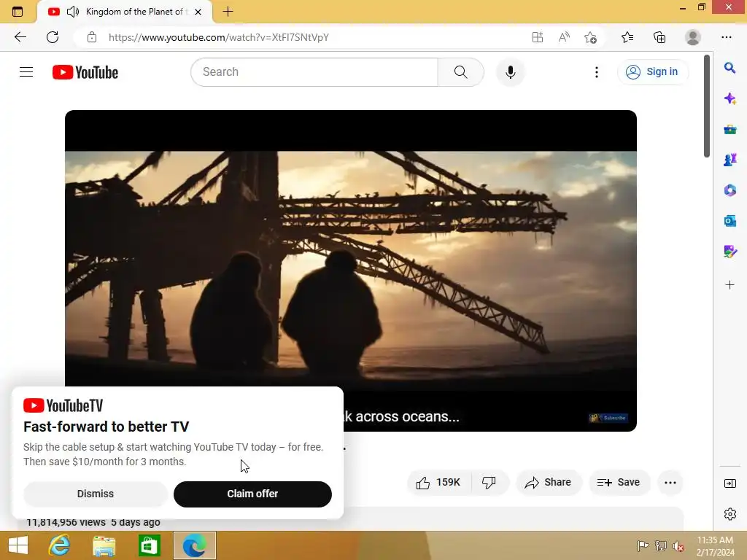This screenshot has height=560, width=747.
Task: Go to the YouTube home logo
Action: tap(85, 72)
